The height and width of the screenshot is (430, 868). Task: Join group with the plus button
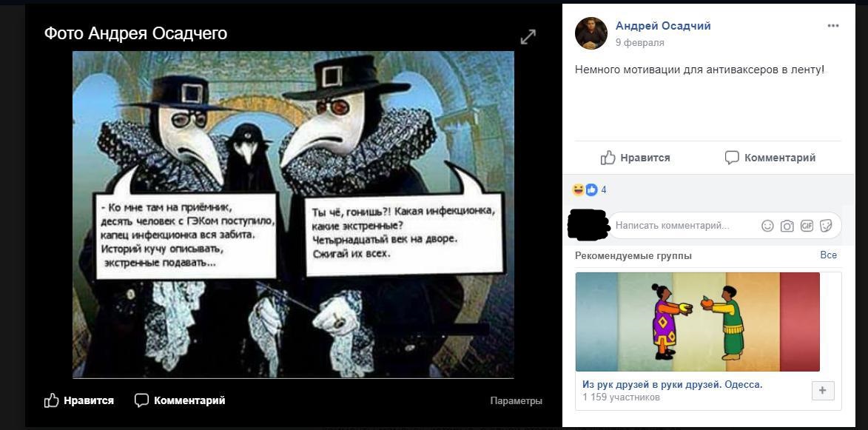click(823, 391)
